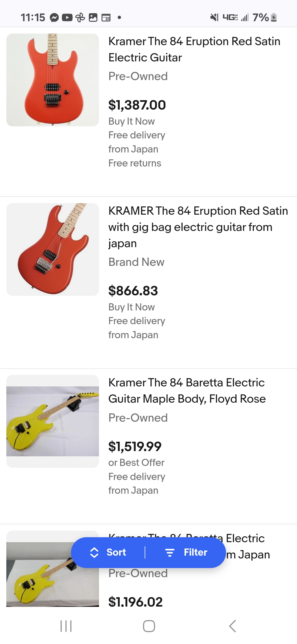Open the Filter options
297x644 pixels.
click(186, 552)
